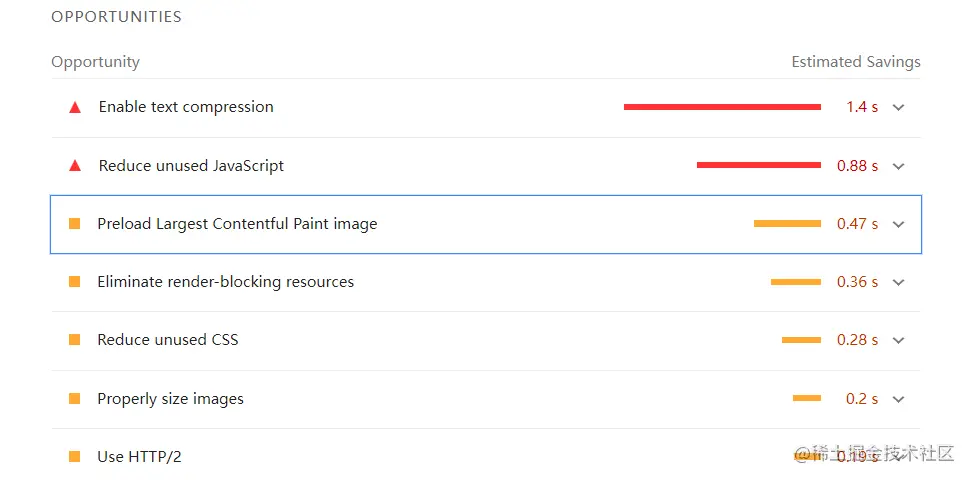Image resolution: width=971 pixels, height=480 pixels.
Task: Click orange square beside Properly size images
Action: point(74,399)
